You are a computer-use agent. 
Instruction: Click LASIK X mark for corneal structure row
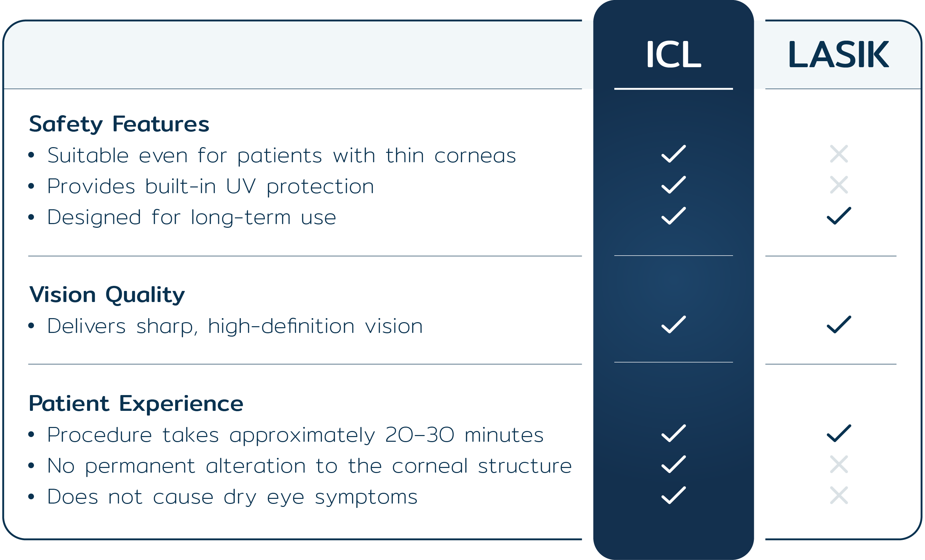839,464
